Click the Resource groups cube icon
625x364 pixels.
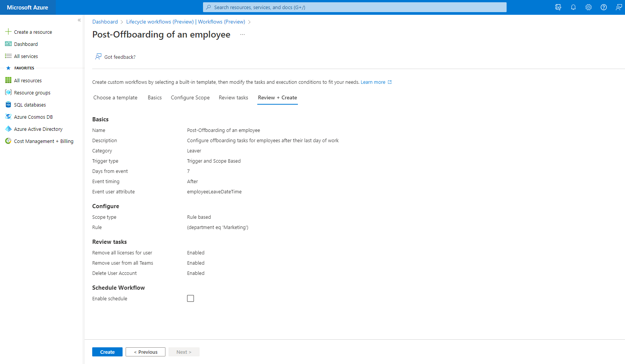point(8,93)
